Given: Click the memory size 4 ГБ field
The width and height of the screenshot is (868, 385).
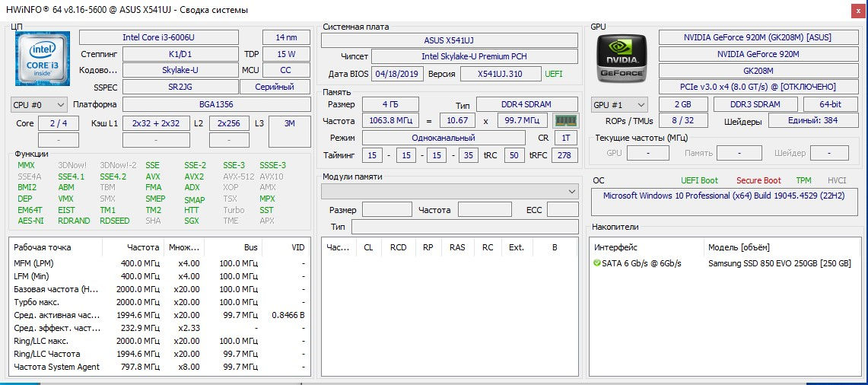Looking at the screenshot, I should [391, 104].
